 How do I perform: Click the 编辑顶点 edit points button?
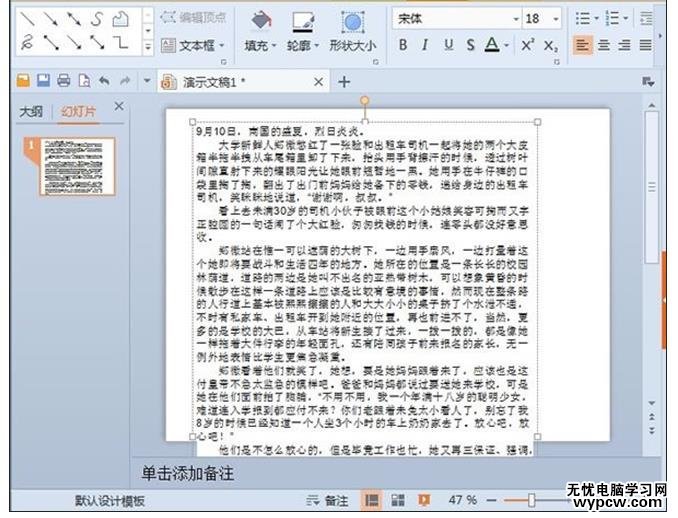193,18
